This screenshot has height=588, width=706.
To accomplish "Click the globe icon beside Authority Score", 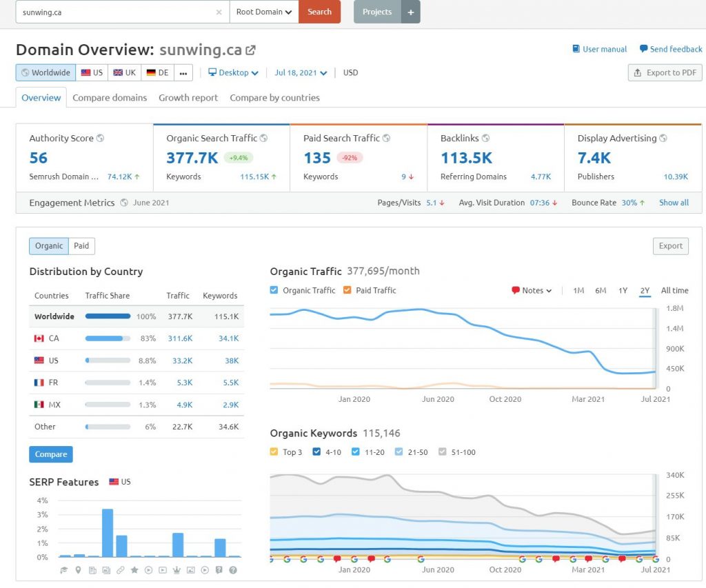I will [x=100, y=139].
